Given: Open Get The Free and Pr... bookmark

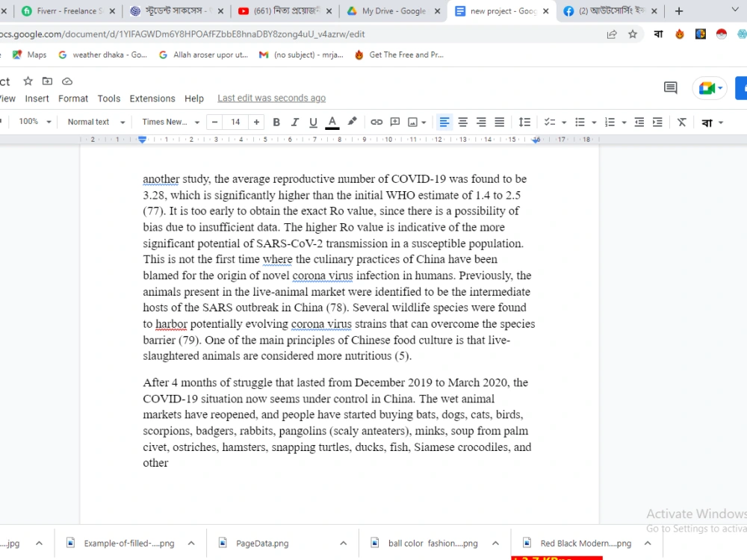Looking at the screenshot, I should click(x=399, y=55).
